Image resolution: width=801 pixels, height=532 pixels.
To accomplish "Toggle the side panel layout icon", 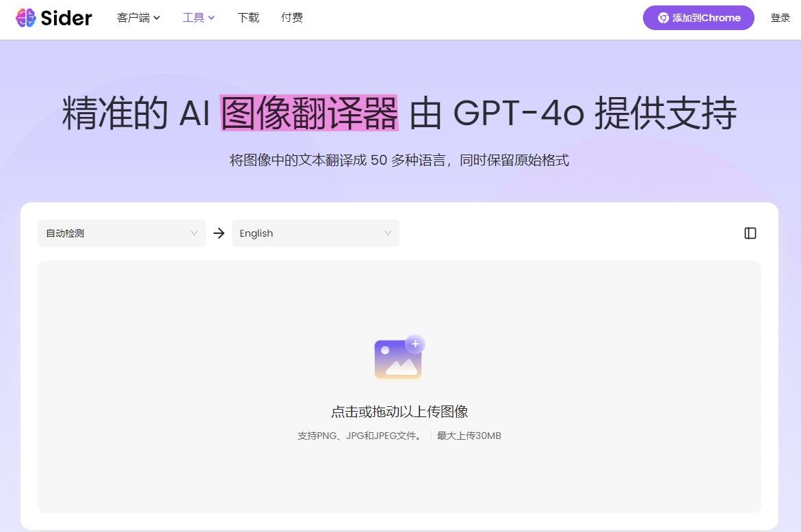I will [x=750, y=233].
